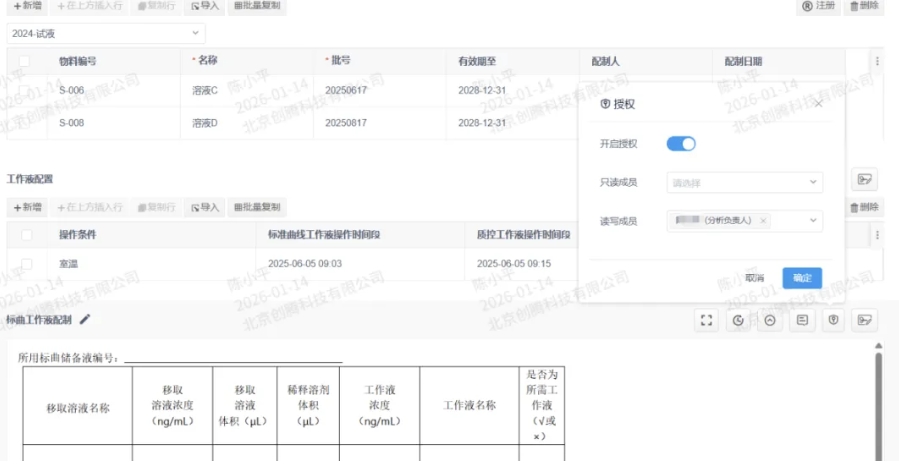Image resolution: width=899 pixels, height=469 pixels.
Task: Click the vertical scrollbar of the document area
Action: click(878, 400)
